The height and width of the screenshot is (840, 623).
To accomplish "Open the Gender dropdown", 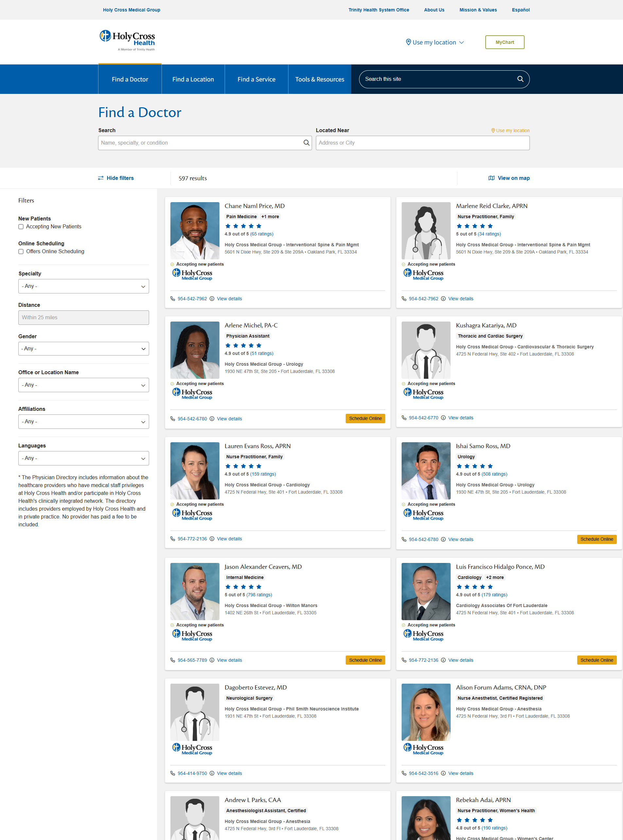I will tap(84, 349).
